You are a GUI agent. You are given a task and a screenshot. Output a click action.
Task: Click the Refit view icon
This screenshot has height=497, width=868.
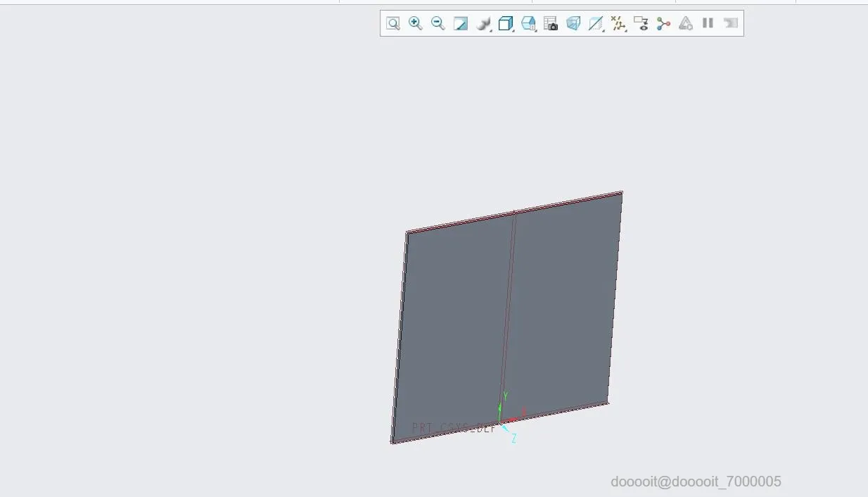[x=393, y=23]
